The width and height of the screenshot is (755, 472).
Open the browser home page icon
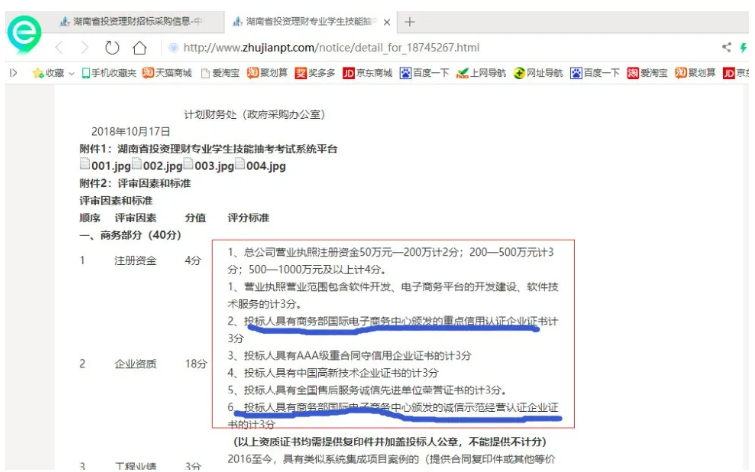click(x=140, y=47)
